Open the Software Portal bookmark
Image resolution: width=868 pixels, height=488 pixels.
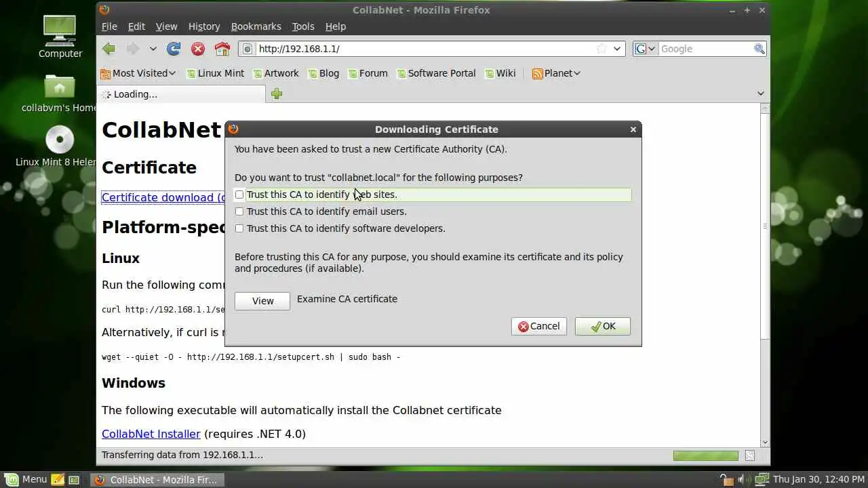point(436,73)
